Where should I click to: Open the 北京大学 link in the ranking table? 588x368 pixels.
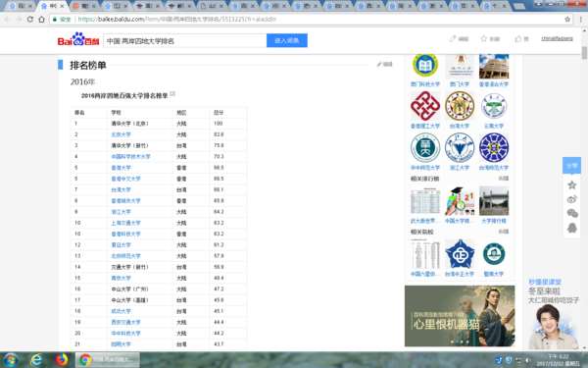pyautogui.click(x=121, y=134)
